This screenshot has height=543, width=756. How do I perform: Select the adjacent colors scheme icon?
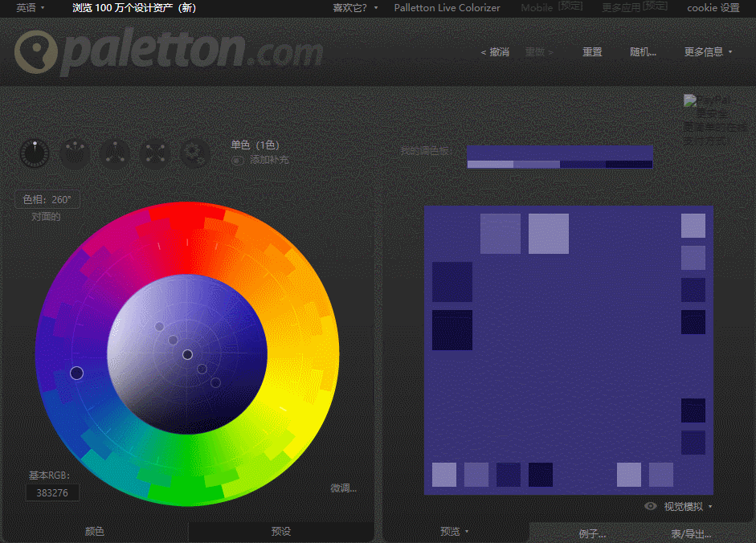(x=74, y=154)
